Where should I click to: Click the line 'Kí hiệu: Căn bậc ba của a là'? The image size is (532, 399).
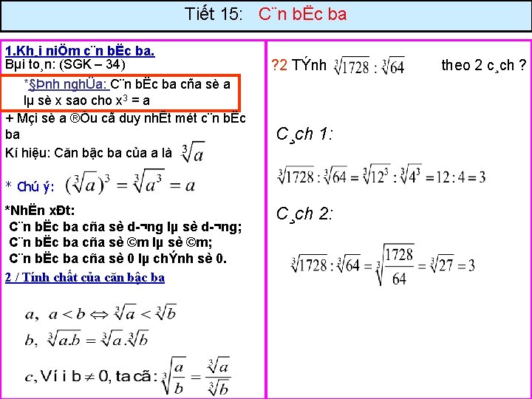(89, 153)
